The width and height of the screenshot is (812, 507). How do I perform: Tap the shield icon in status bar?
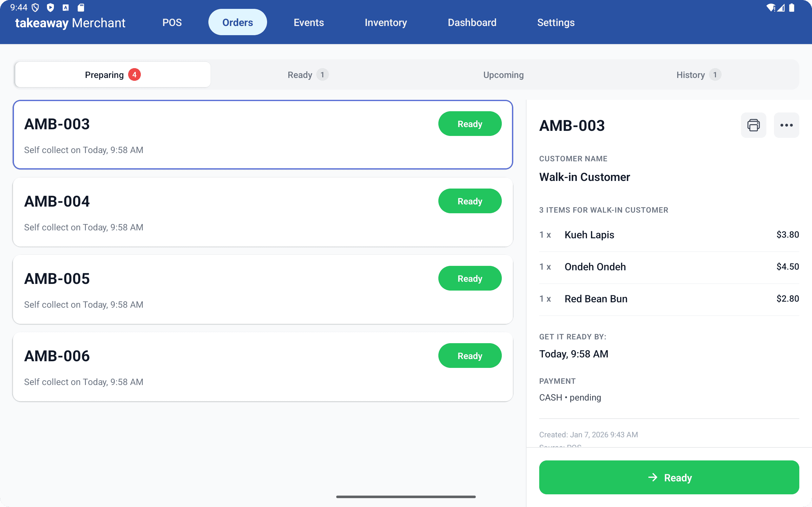35,7
